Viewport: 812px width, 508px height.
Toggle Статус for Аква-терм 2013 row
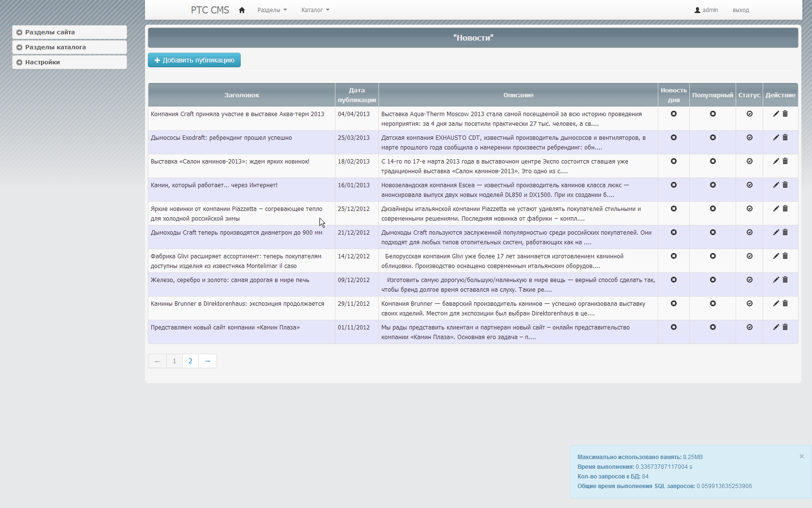[x=750, y=114]
